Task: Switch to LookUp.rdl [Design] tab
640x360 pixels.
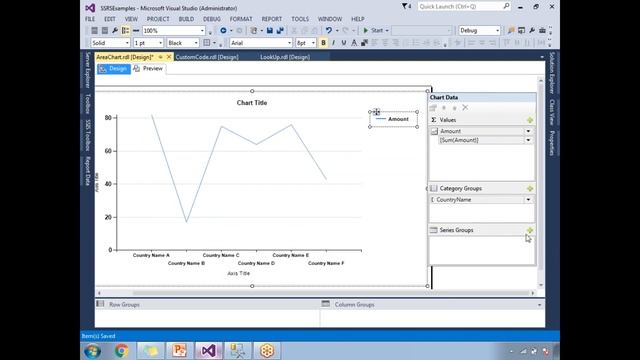Action: (285, 57)
